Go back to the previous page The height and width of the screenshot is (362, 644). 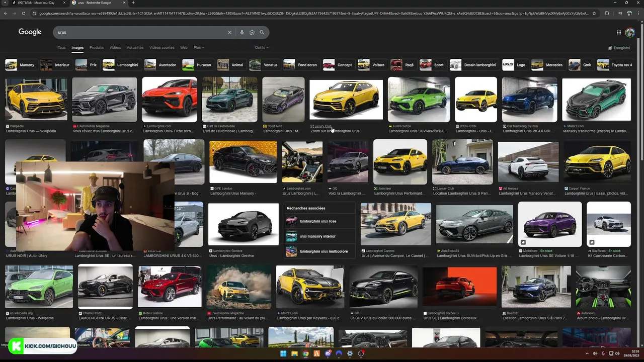pyautogui.click(x=6, y=13)
